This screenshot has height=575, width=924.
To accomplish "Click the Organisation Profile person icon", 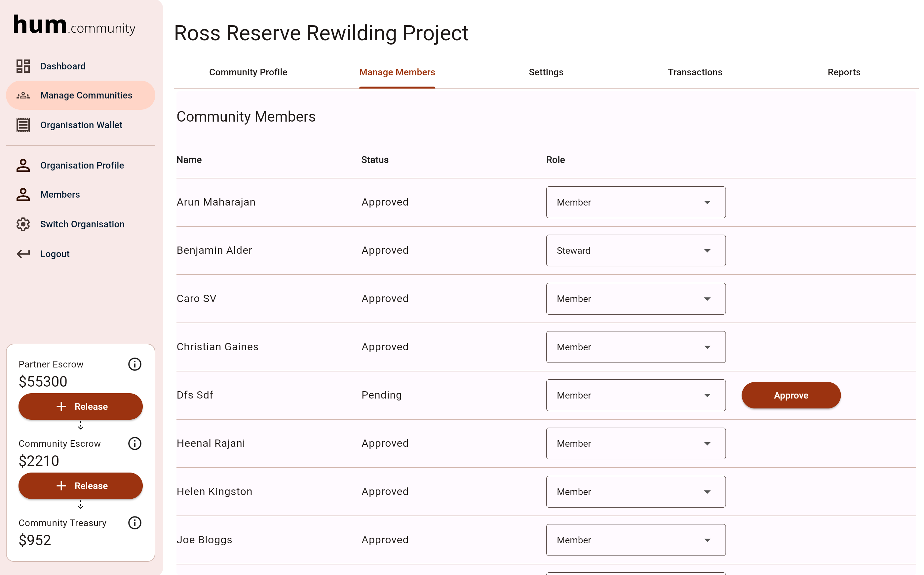I will pyautogui.click(x=23, y=166).
